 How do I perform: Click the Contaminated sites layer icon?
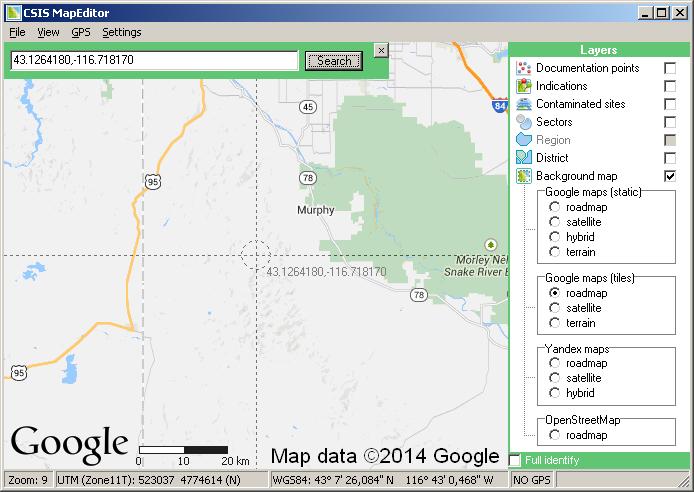tap(524, 104)
